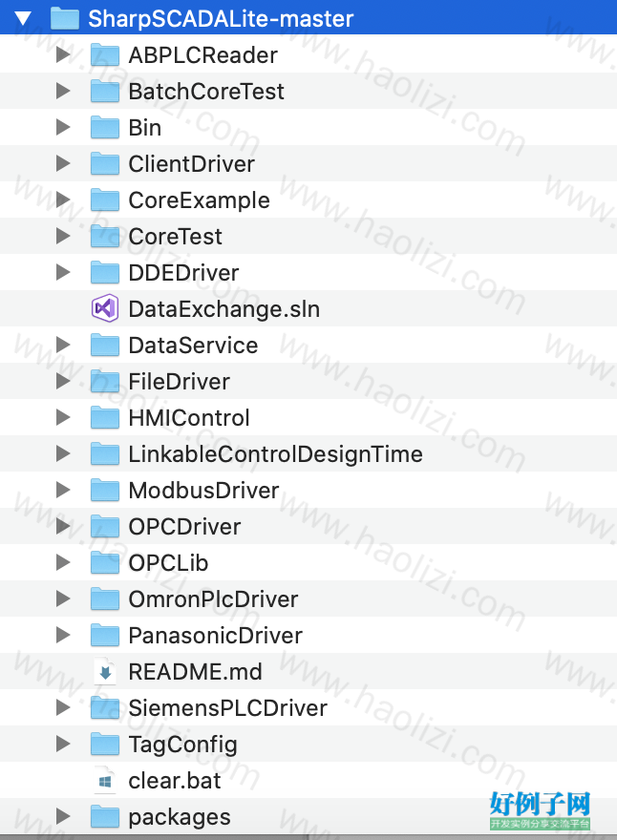Viewport: 617px width, 840px height.
Task: Click the OmronPlcDriver folder icon
Action: (105, 598)
